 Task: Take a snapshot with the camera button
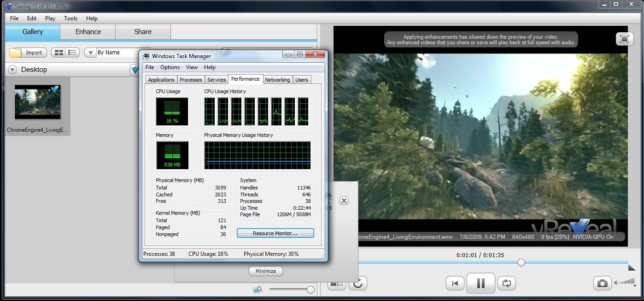(x=602, y=283)
